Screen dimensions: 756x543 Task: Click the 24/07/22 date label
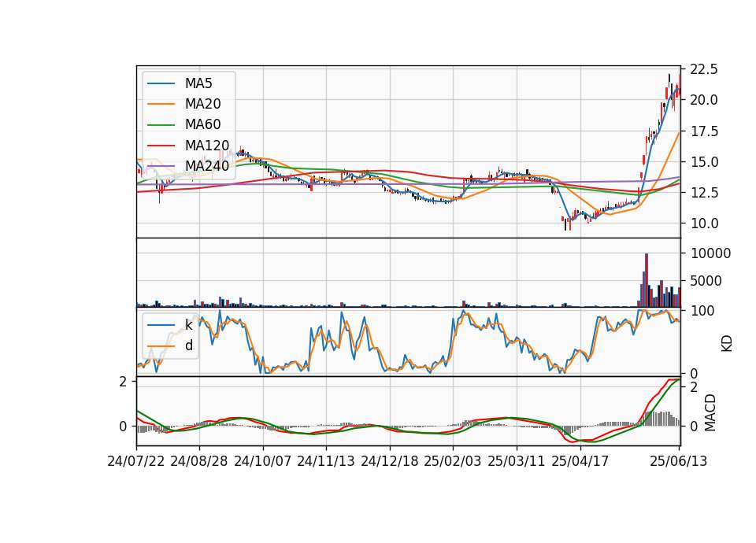pyautogui.click(x=136, y=461)
